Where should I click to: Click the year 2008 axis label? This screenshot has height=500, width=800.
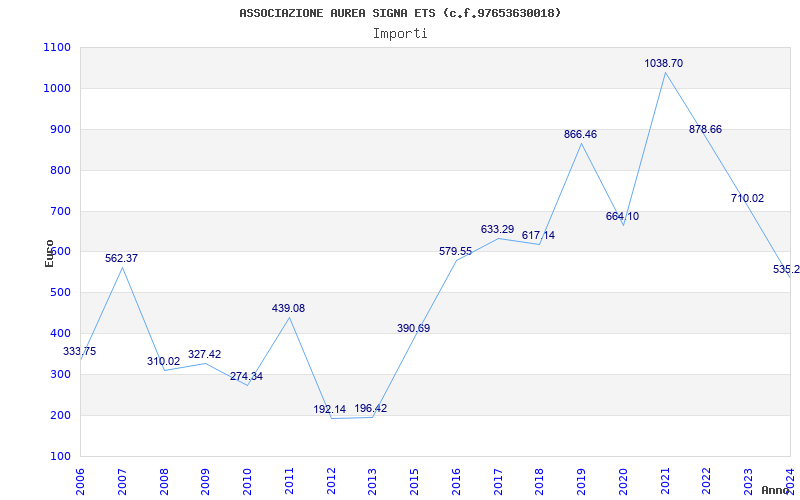click(164, 482)
